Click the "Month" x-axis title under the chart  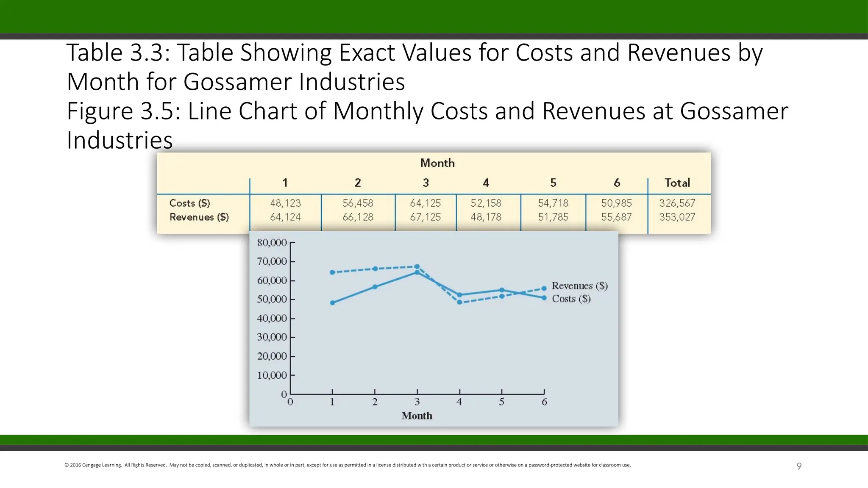(417, 416)
